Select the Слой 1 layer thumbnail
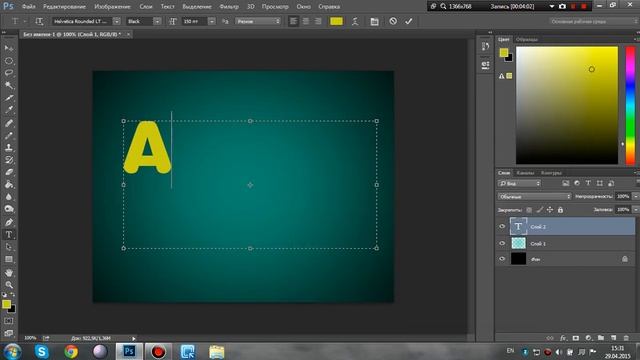640x360 pixels. 518,243
